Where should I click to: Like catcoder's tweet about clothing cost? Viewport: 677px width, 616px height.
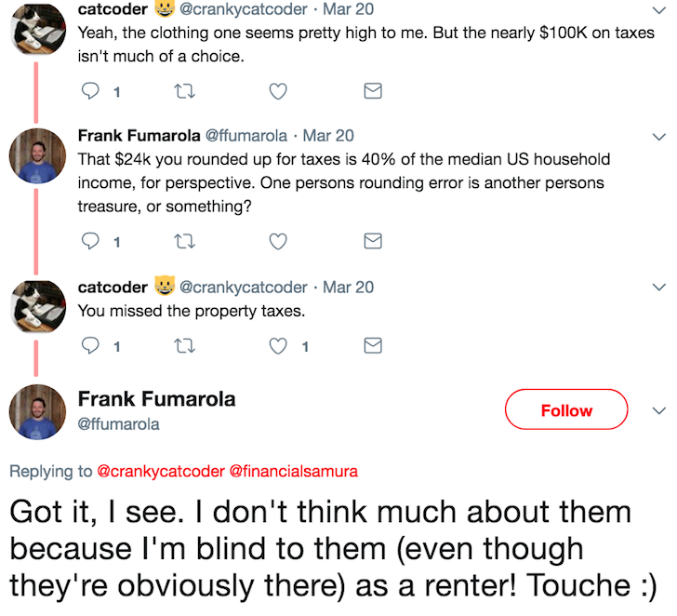coord(278,91)
